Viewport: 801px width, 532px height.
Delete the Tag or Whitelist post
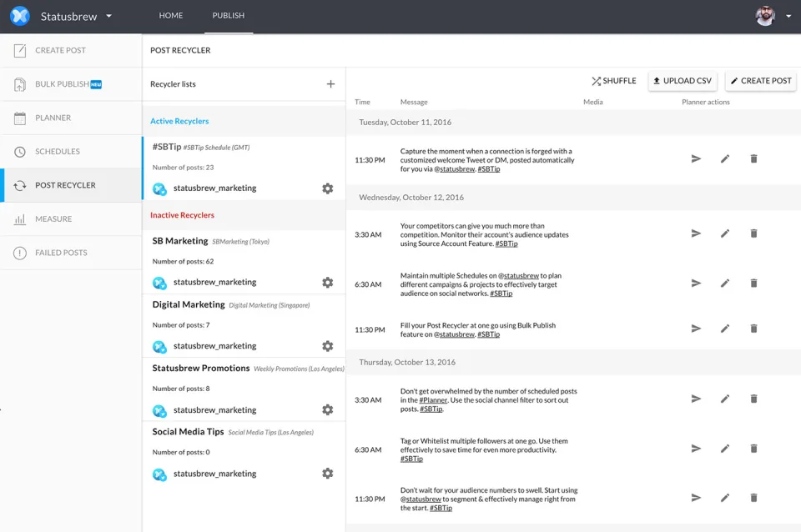click(x=753, y=449)
